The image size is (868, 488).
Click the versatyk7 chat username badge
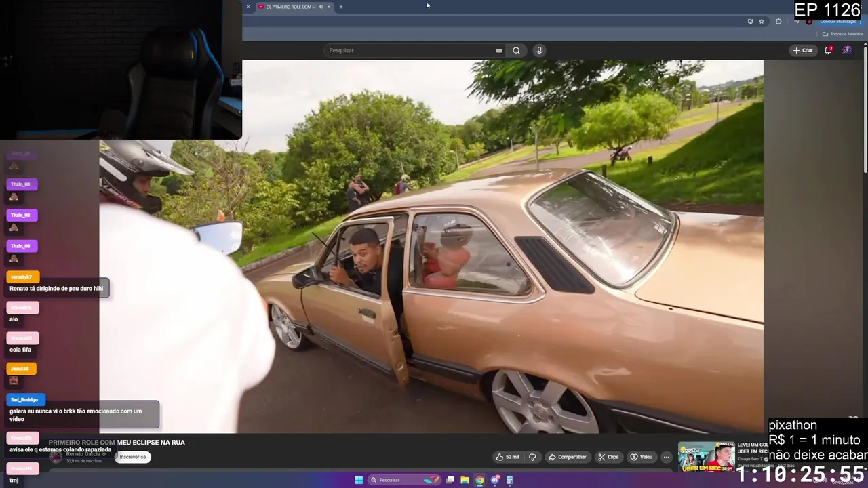point(22,277)
